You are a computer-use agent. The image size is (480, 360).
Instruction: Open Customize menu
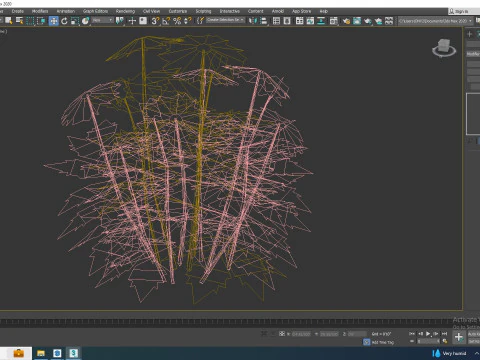(178, 11)
